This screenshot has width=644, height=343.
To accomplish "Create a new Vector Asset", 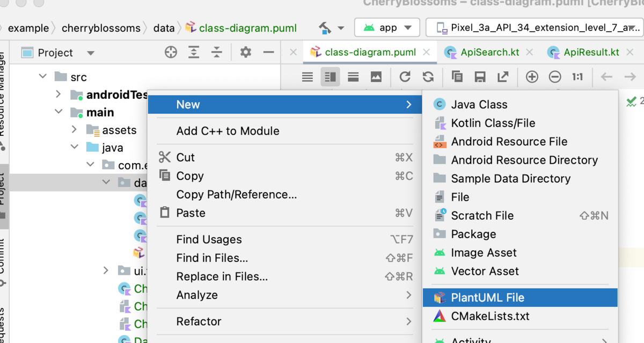I will (520, 271).
